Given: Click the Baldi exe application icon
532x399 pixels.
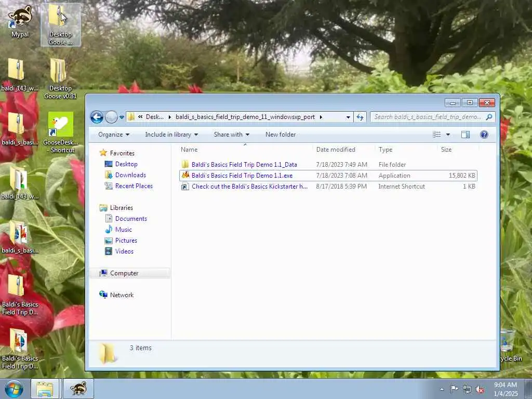Looking at the screenshot, I should [x=185, y=176].
